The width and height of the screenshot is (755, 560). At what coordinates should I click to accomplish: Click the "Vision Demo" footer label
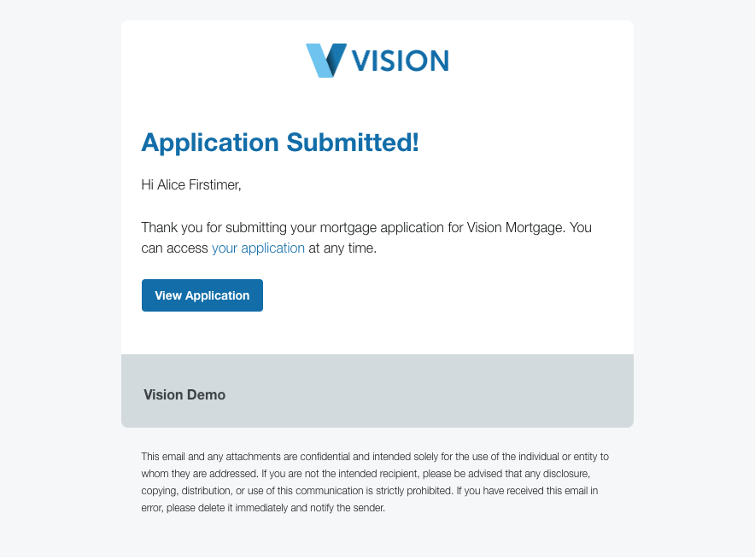[x=184, y=395]
